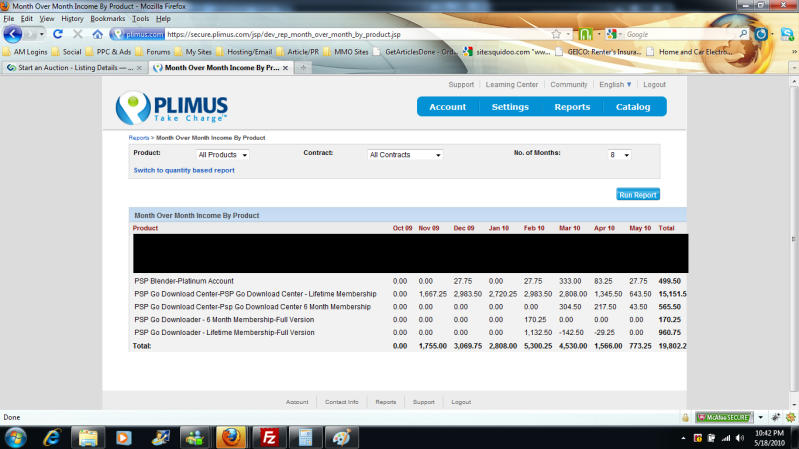The width and height of the screenshot is (799, 449).
Task: Open the Learning Center link
Action: (x=512, y=85)
